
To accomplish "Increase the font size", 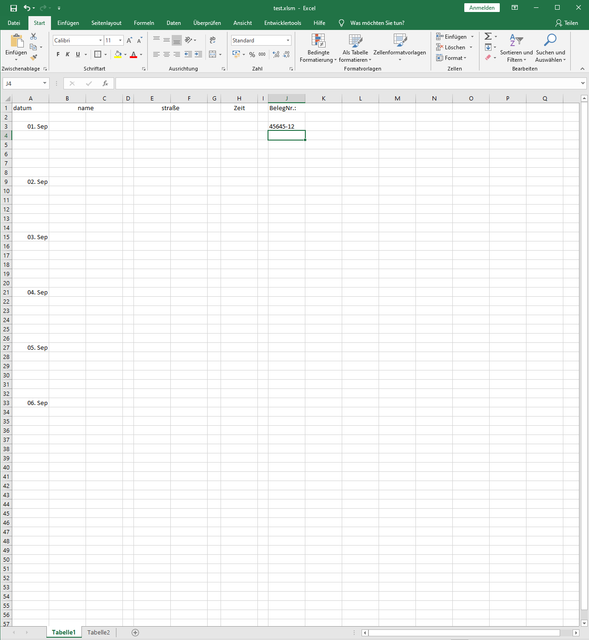I will coord(129,40).
